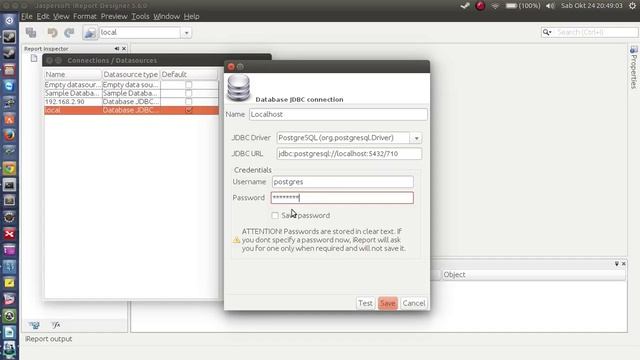Click the Redo toolbar icon
The width and height of the screenshot is (640, 360).
pyautogui.click(x=69, y=32)
